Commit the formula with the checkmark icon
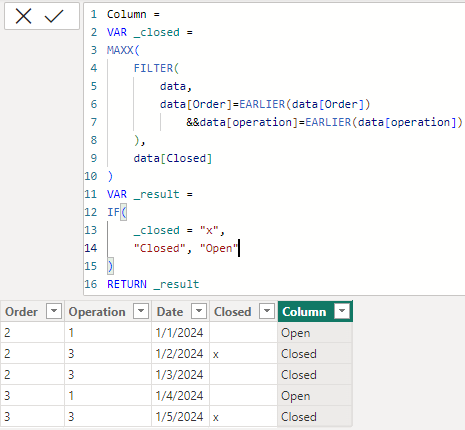465x430 pixels. [54, 16]
